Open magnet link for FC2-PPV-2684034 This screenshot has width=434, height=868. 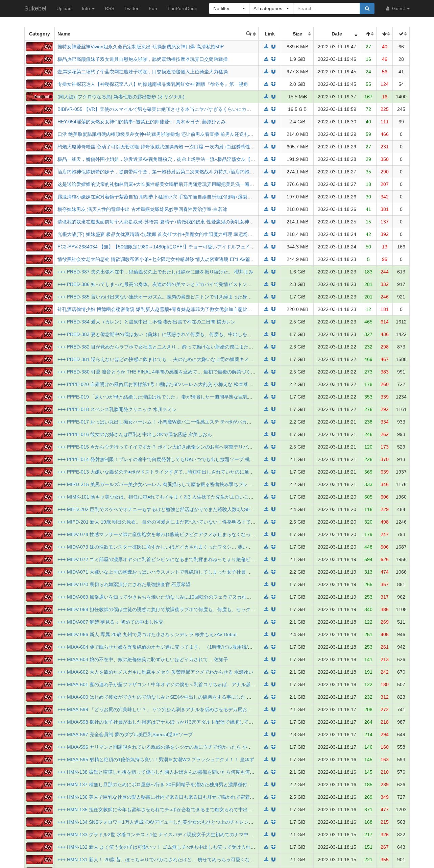pos(273,247)
